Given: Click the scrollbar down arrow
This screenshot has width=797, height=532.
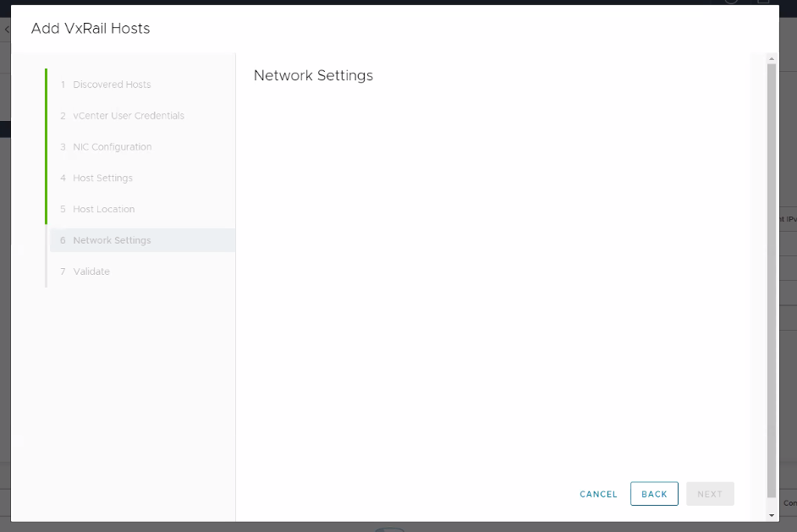Looking at the screenshot, I should (770, 513).
